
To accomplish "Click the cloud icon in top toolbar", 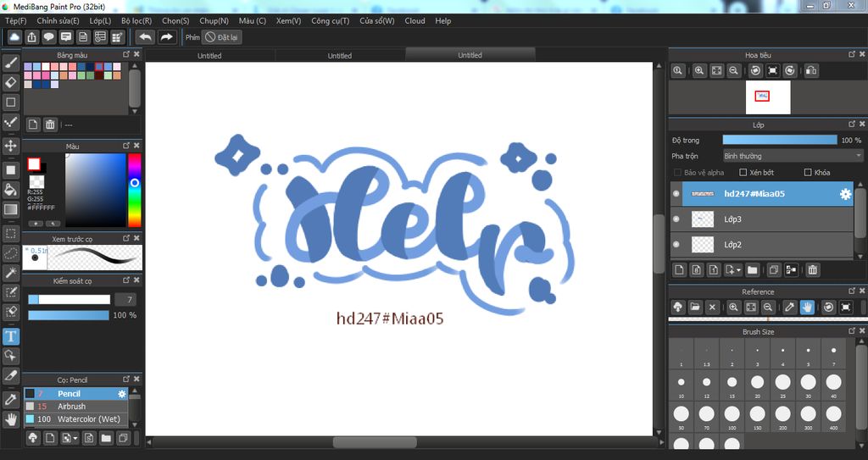I will (x=14, y=37).
